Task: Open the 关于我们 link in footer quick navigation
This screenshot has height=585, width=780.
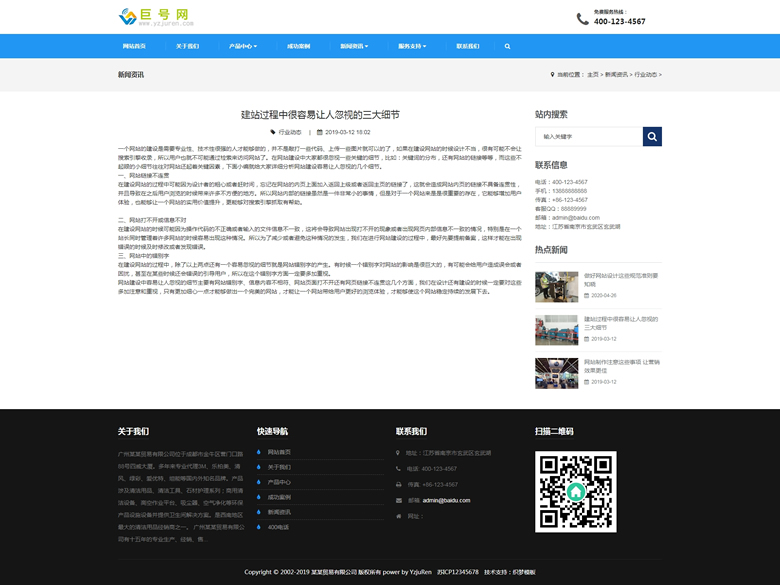Action: [279, 467]
